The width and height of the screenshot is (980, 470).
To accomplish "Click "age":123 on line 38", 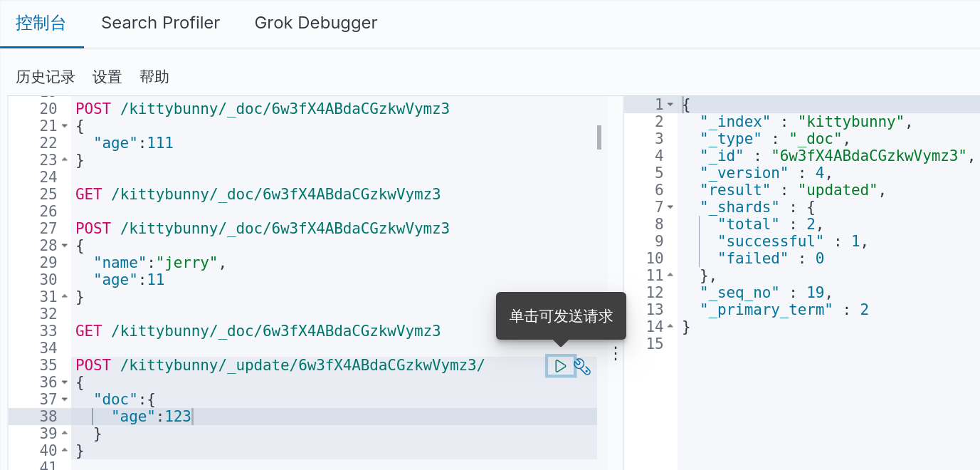I will tap(151, 417).
